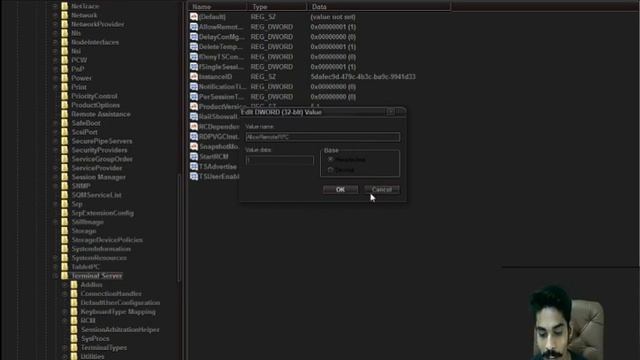This screenshot has width=640, height=360.
Task: Select the StartRCM value icon
Action: 194,156
